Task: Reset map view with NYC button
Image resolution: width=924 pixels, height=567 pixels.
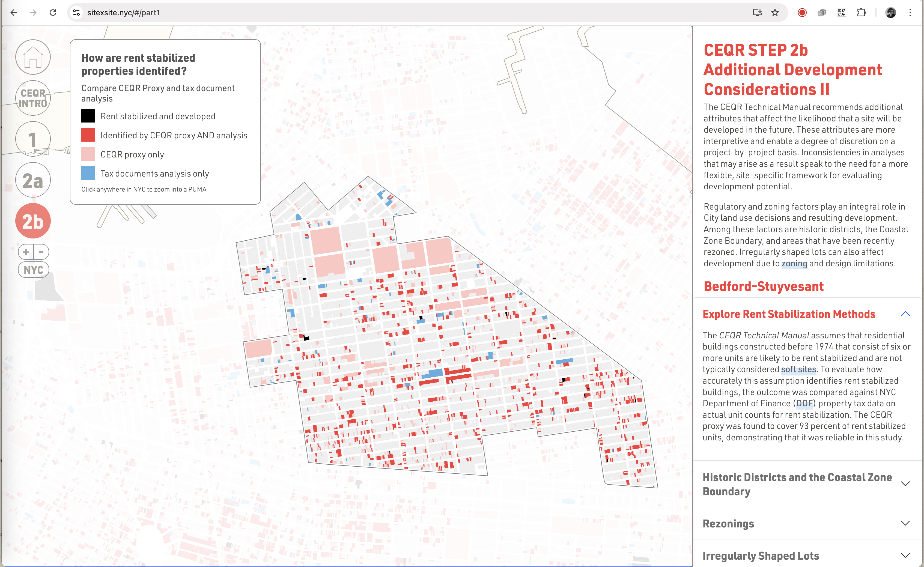Action: [33, 270]
